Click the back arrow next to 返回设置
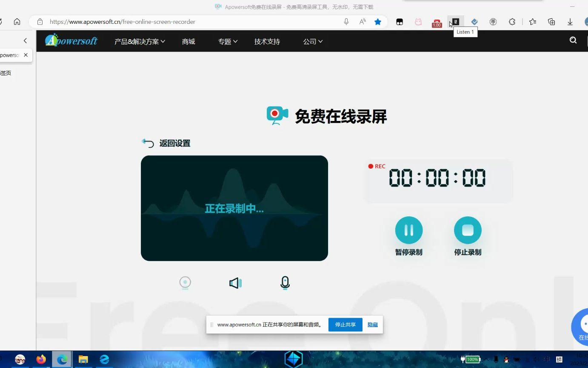Viewport: 588px width, 368px height. [x=148, y=143]
